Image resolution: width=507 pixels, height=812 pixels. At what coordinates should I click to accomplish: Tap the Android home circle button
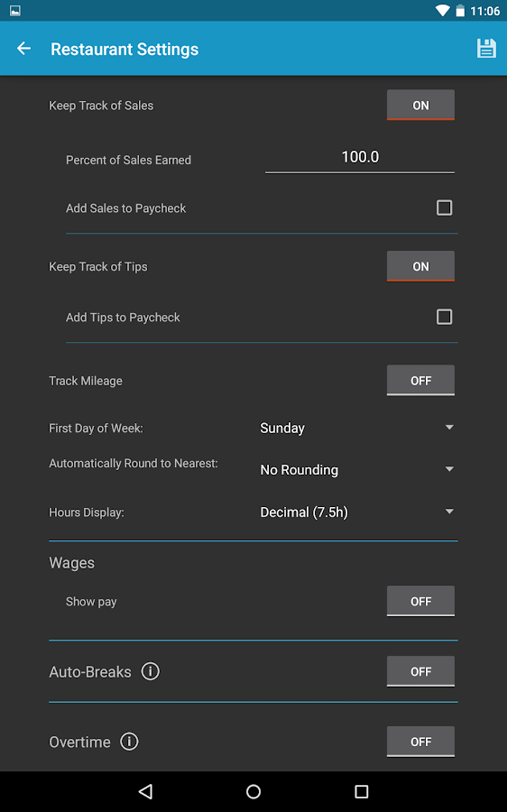click(253, 791)
